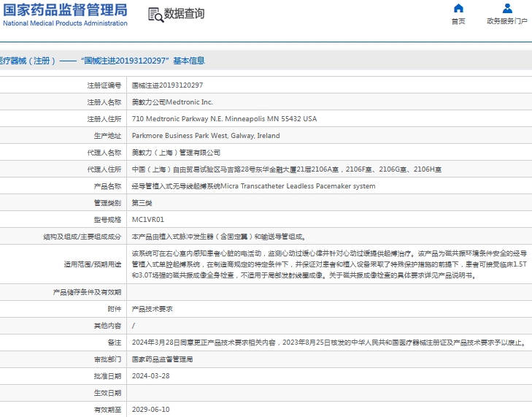This screenshot has width=532, height=417.
Task: Click the 产品储存条件及有效期 label
Action: pyautogui.click(x=87, y=292)
